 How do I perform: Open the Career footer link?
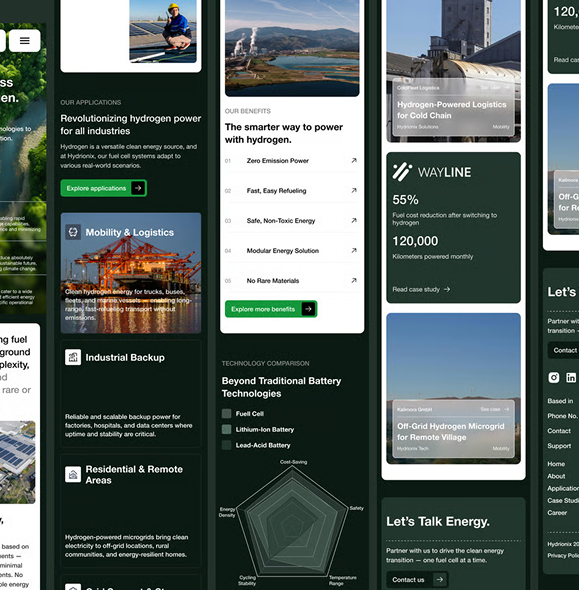coord(557,512)
